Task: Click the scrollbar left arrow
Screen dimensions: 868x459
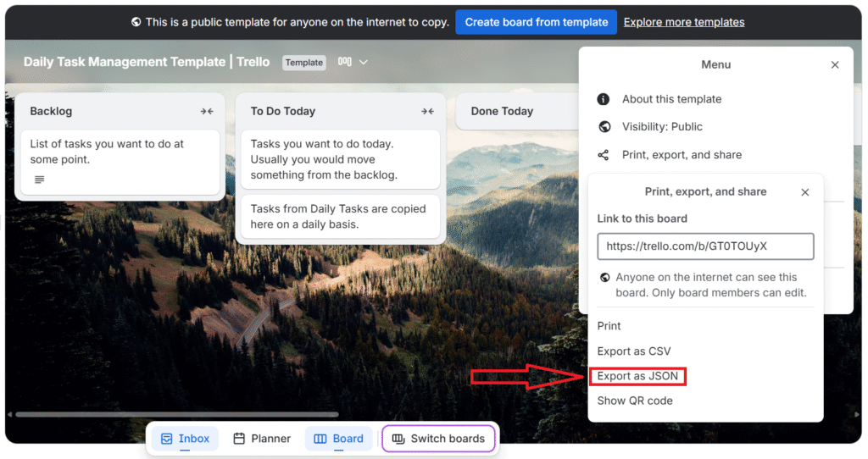Action: coord(9,414)
